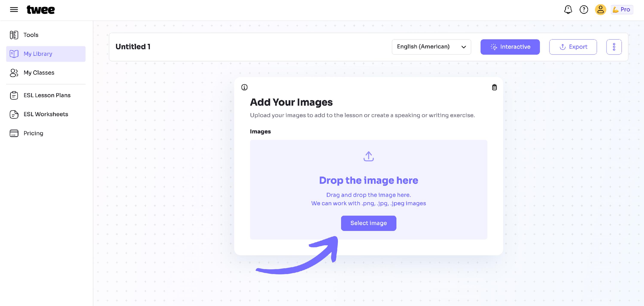This screenshot has height=306, width=644.
Task: Open Tools in the sidebar
Action: [46, 35]
